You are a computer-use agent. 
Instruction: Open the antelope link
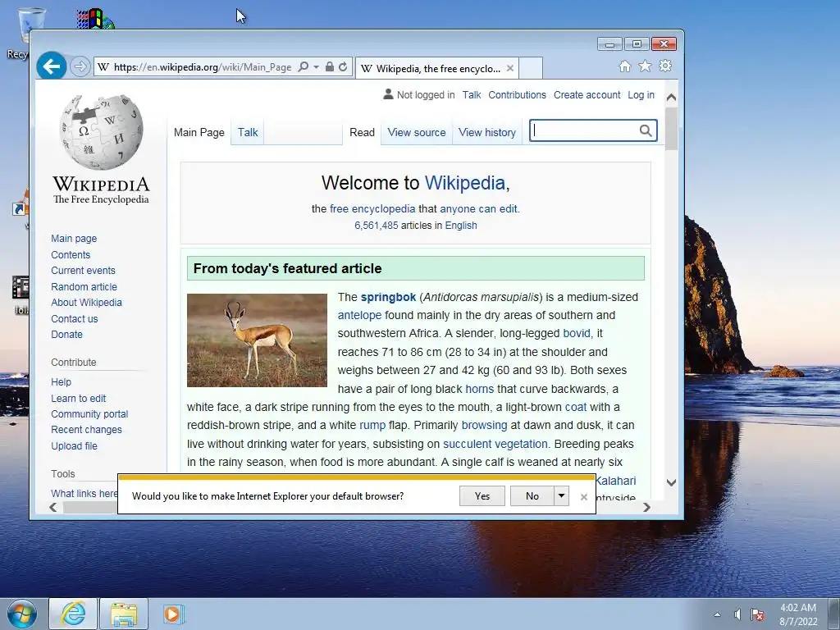point(359,316)
